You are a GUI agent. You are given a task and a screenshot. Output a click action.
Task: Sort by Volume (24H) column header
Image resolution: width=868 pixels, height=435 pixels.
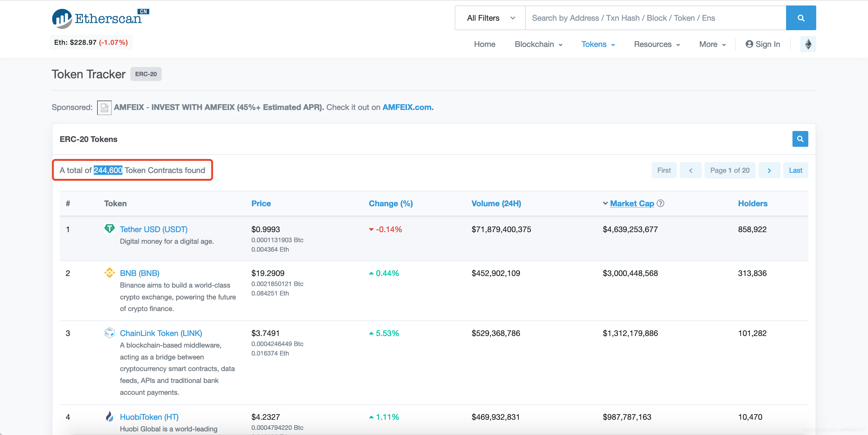(x=496, y=203)
